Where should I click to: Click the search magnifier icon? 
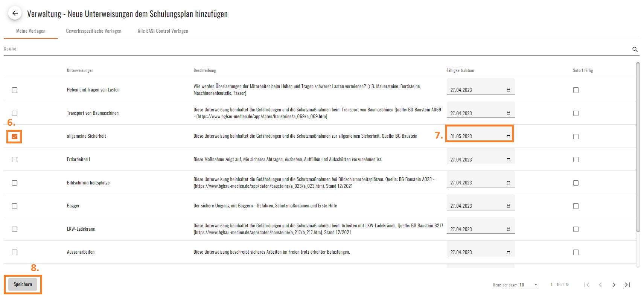[x=635, y=49]
